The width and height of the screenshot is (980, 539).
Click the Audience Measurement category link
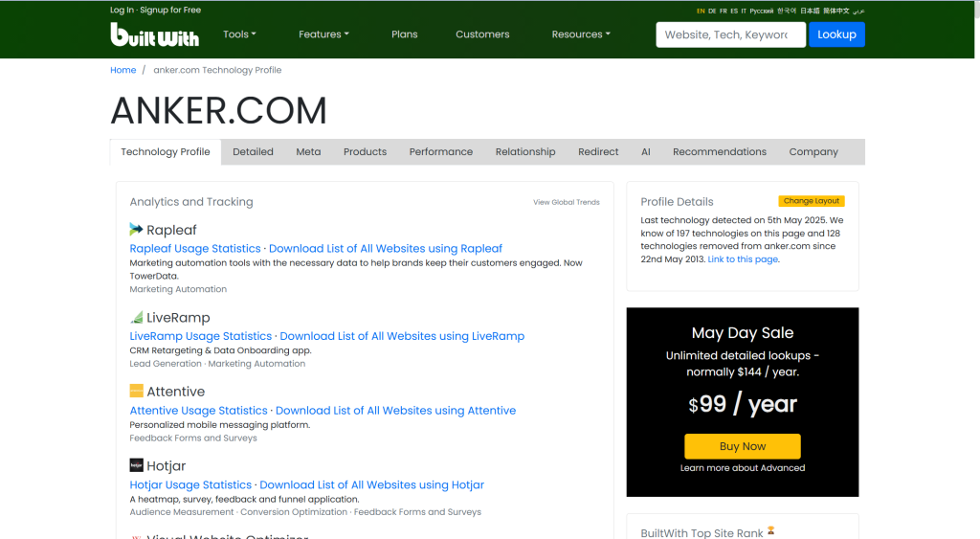click(182, 511)
